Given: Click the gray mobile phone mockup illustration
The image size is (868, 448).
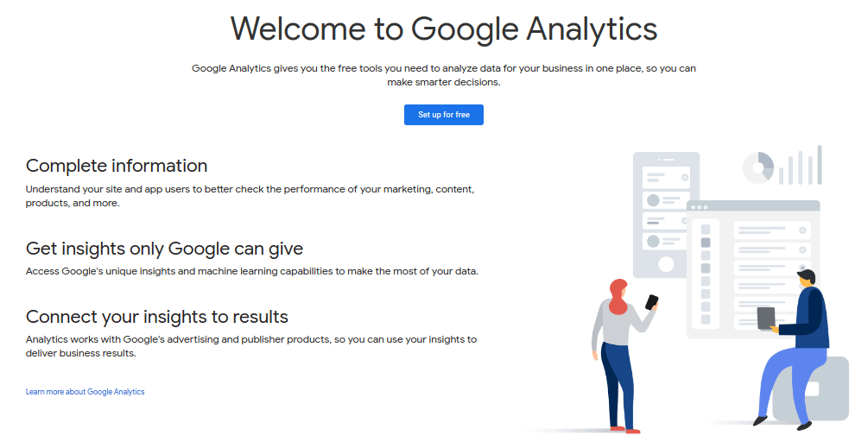Looking at the screenshot, I should coord(666,215).
